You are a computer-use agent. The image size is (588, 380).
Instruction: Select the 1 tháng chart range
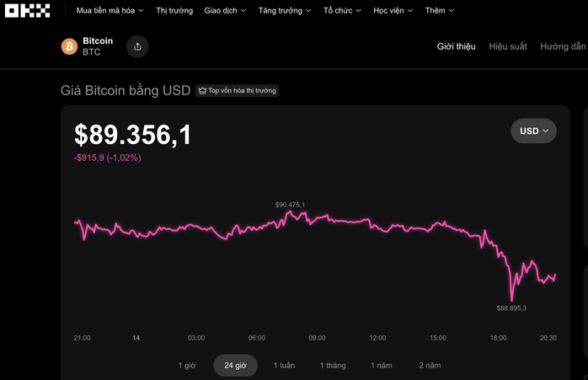tap(333, 366)
